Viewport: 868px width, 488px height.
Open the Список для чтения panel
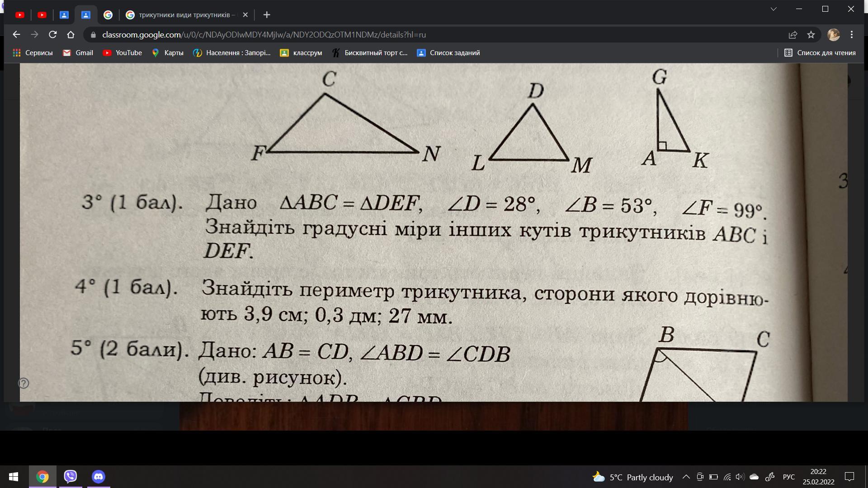[x=820, y=53]
